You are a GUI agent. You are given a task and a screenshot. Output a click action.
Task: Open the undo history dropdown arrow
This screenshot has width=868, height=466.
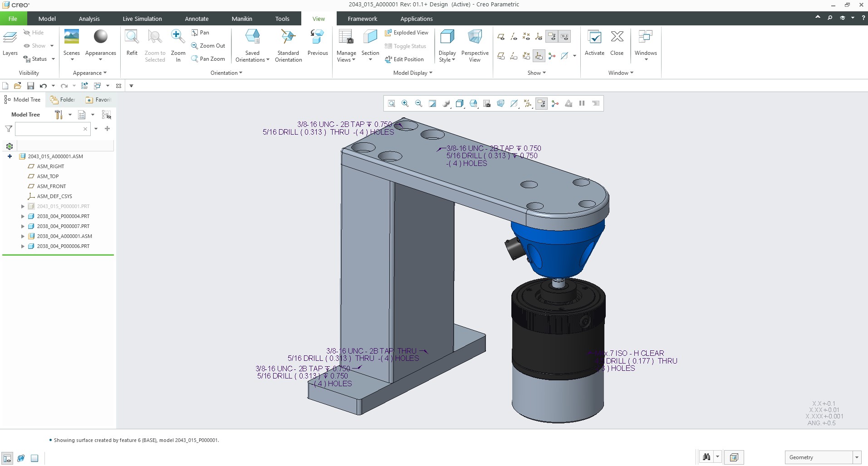tap(53, 86)
